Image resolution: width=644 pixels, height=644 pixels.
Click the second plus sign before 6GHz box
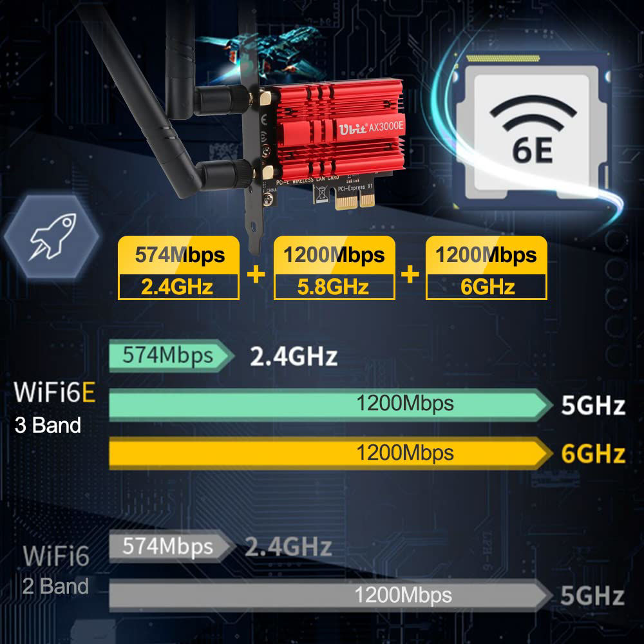coord(410,274)
